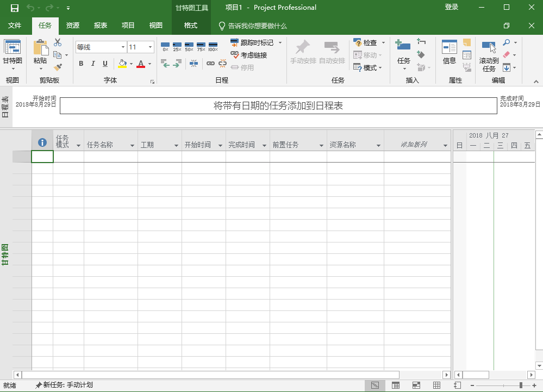Viewport: 543px width, 392px height.
Task: Click the Fill Down icon
Action: pos(506,67)
